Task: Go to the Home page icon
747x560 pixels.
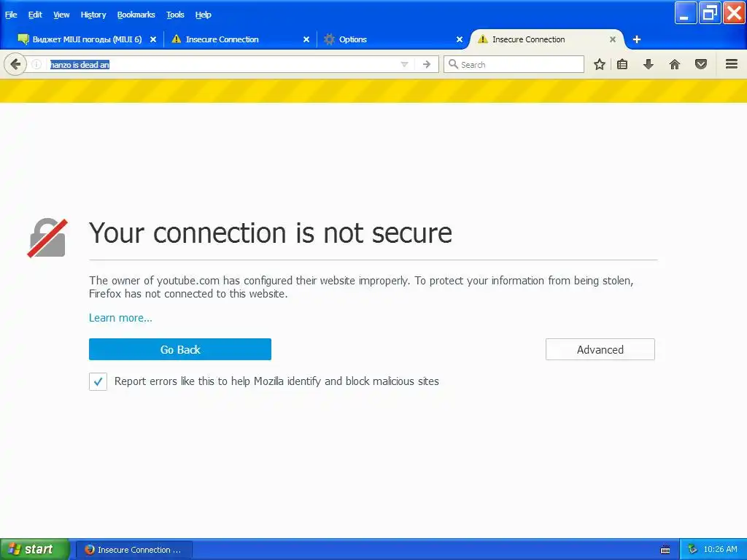Action: (675, 64)
